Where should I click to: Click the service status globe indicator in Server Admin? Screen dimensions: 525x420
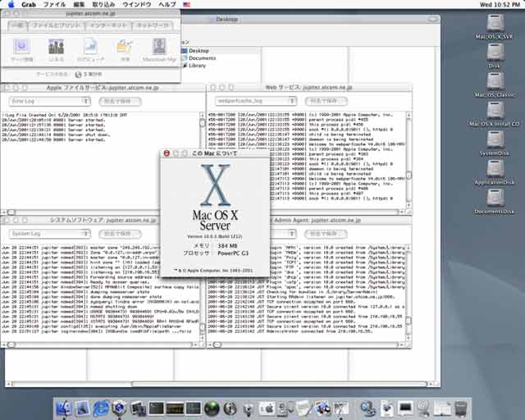coord(79,75)
